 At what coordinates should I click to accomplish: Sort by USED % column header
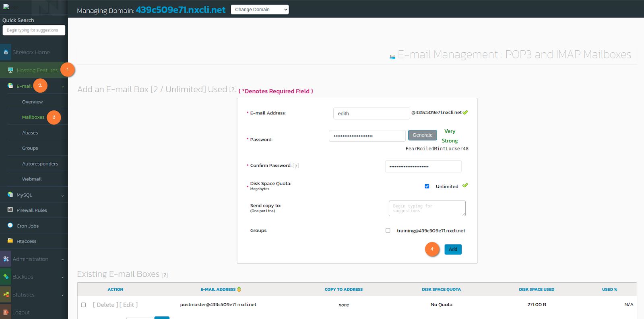(609, 290)
